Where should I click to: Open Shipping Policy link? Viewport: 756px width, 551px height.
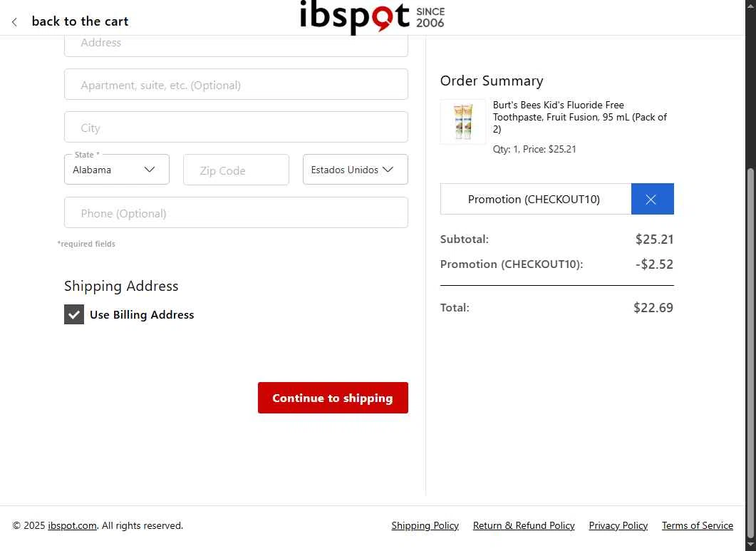coord(425,525)
